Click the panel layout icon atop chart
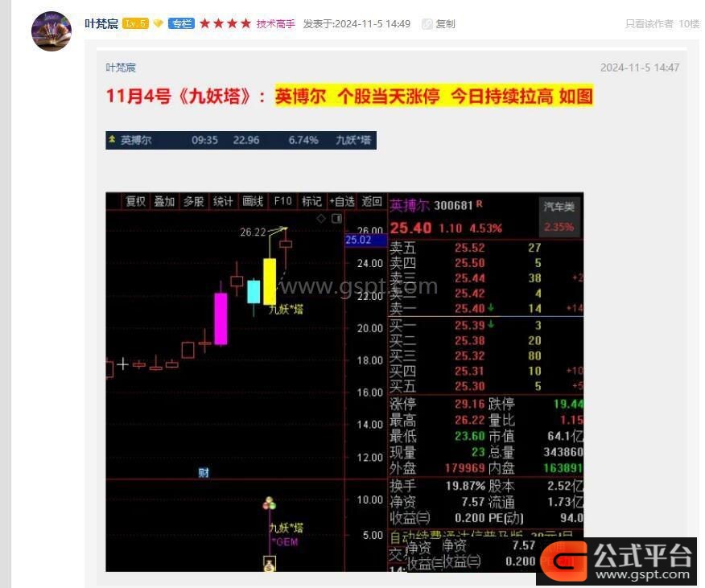The height and width of the screenshot is (588, 705). click(x=336, y=219)
